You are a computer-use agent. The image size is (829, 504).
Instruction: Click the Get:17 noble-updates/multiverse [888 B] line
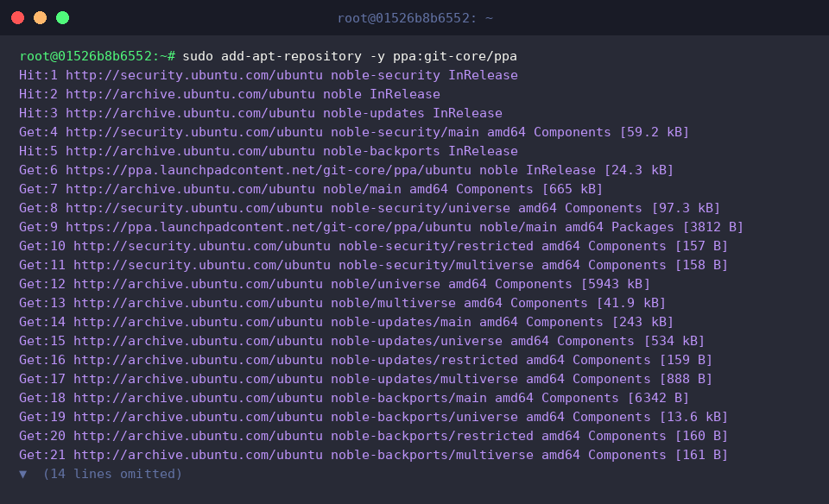click(366, 380)
